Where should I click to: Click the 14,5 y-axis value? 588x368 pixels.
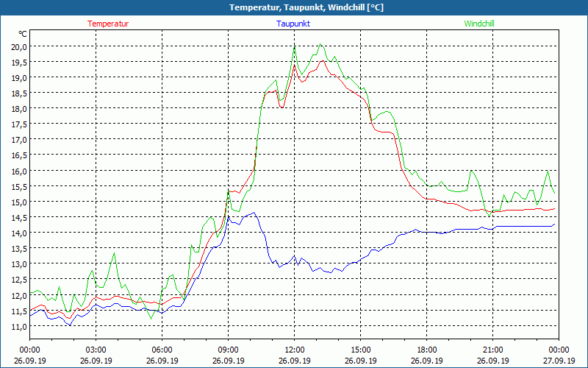(x=18, y=218)
